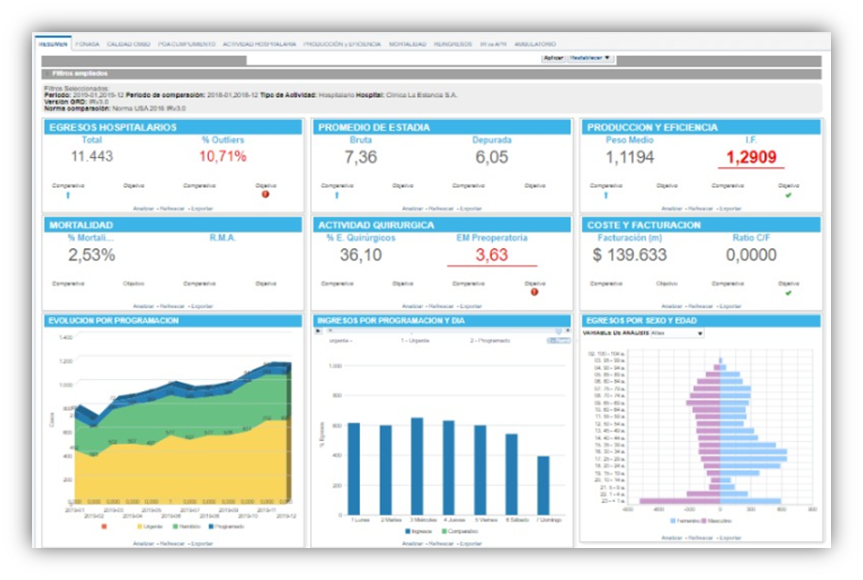The width and height of the screenshot is (863, 580).
Task: Click red alert icon under % Outliers
Action: [266, 194]
